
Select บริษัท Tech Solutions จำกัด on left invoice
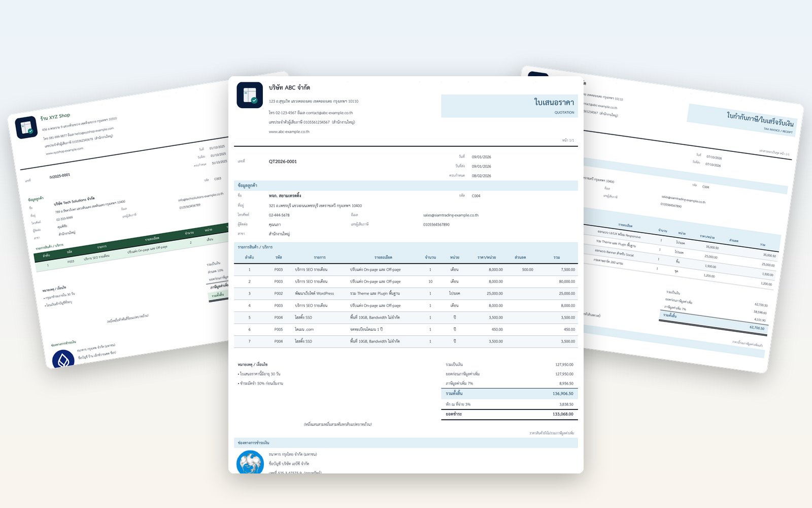coord(74,201)
